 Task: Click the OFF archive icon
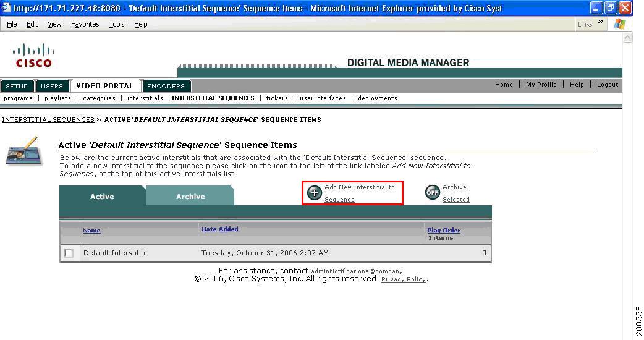click(x=433, y=192)
